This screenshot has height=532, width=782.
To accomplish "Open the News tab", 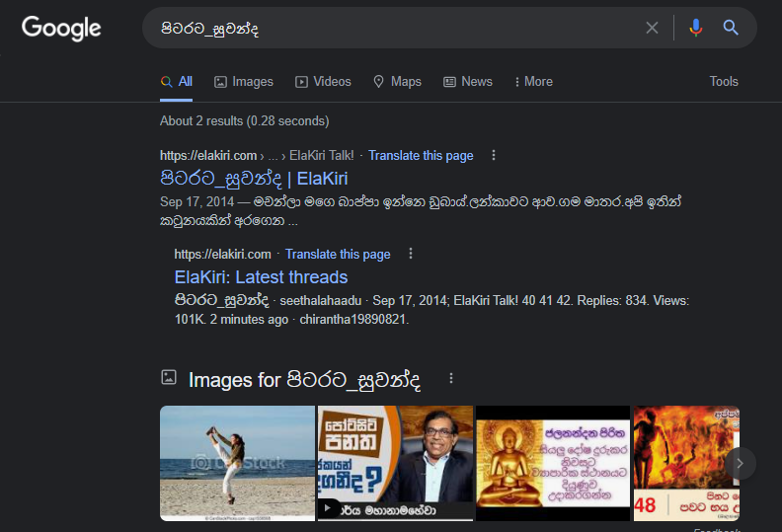I will click(x=468, y=82).
